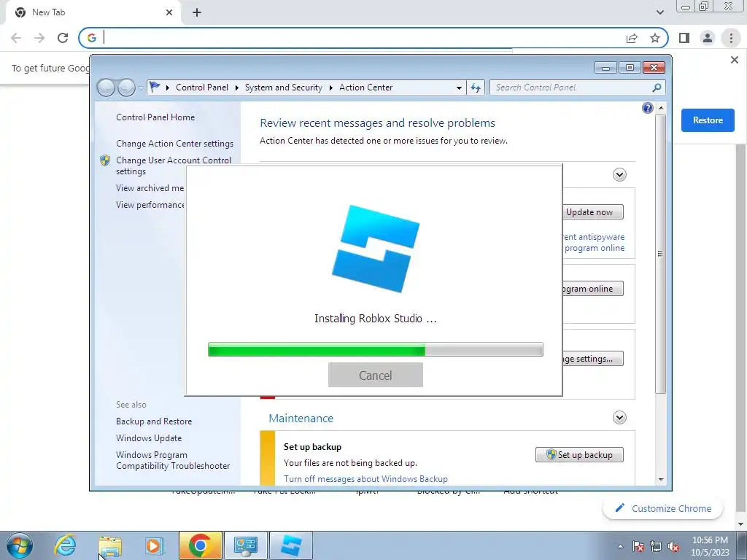Click the Action Center scrollbar up arrow
This screenshot has height=560, width=747.
point(660,108)
